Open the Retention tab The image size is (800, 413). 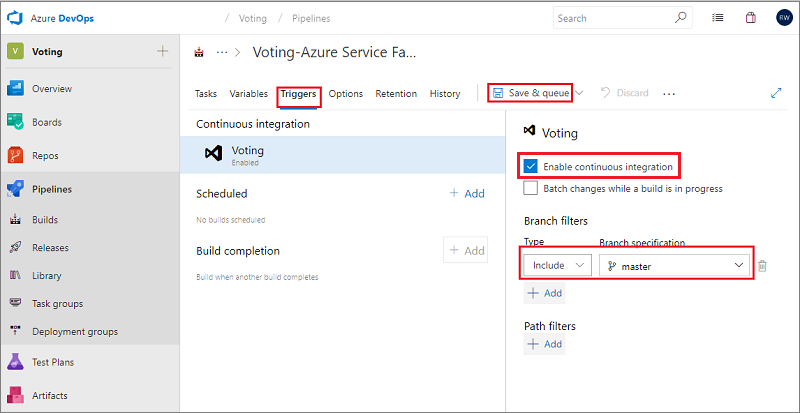tap(396, 94)
